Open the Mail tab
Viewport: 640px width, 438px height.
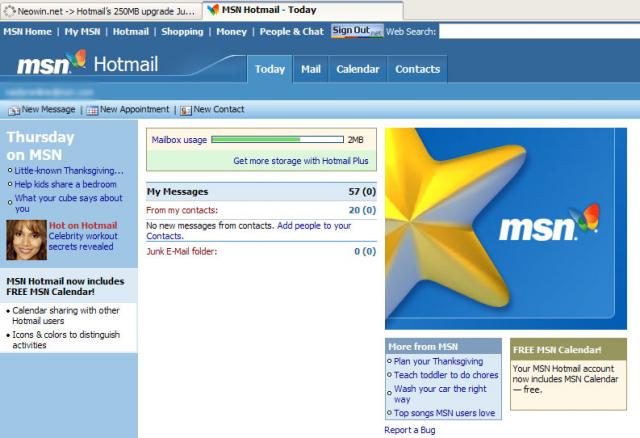point(311,69)
